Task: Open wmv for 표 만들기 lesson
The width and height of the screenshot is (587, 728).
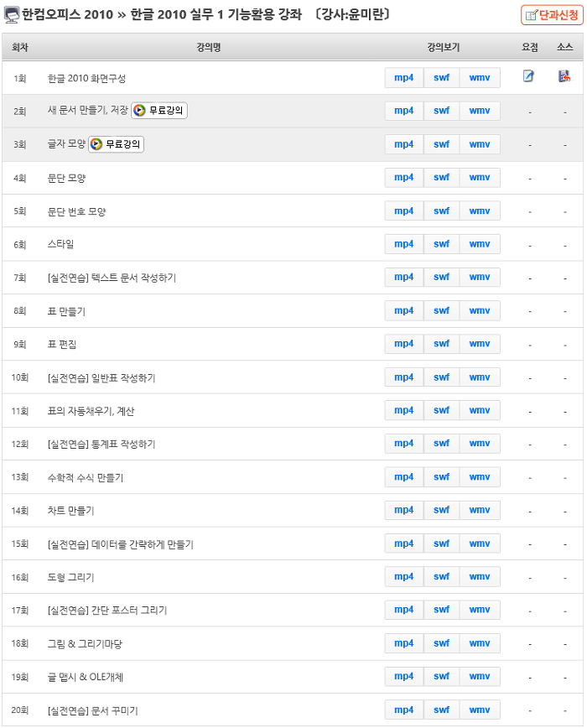Action: 480,310
